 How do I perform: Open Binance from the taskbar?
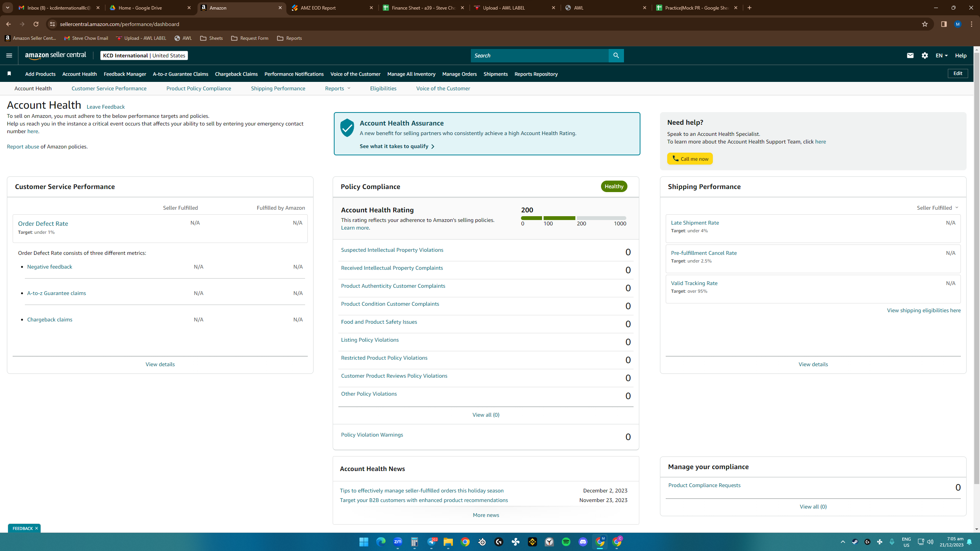click(x=532, y=542)
